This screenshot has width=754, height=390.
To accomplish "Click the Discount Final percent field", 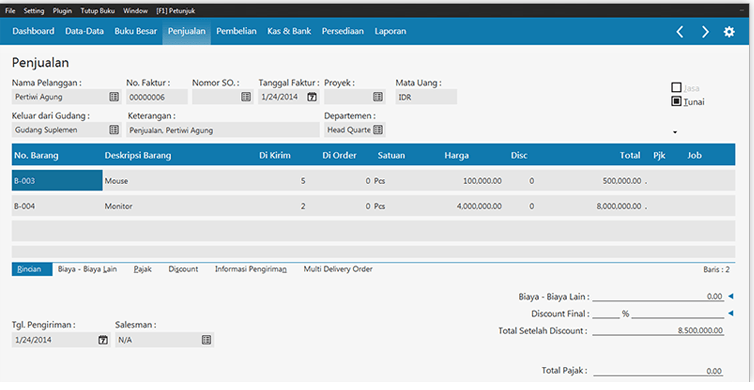I will pos(606,314).
